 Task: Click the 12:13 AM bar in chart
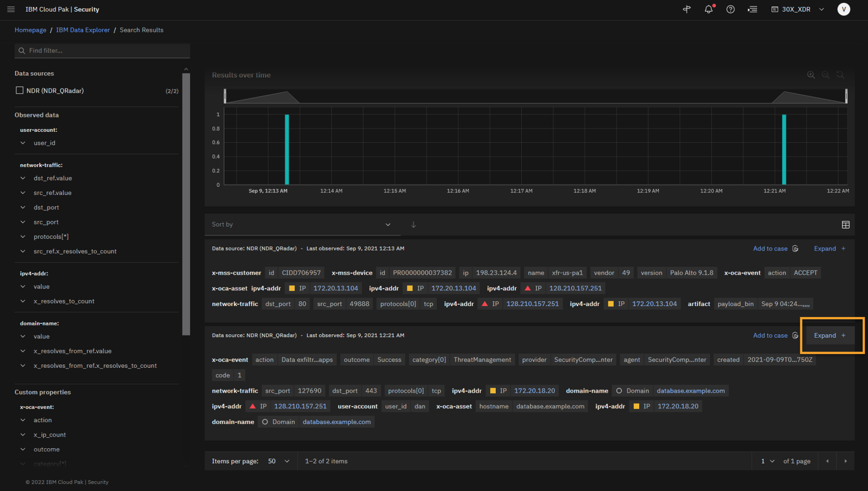point(287,149)
